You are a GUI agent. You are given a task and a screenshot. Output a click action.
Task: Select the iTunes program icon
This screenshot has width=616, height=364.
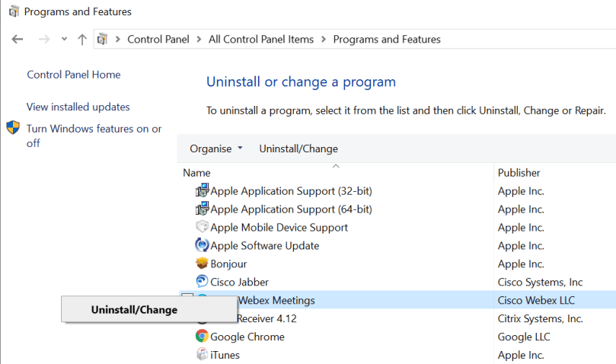(203, 355)
